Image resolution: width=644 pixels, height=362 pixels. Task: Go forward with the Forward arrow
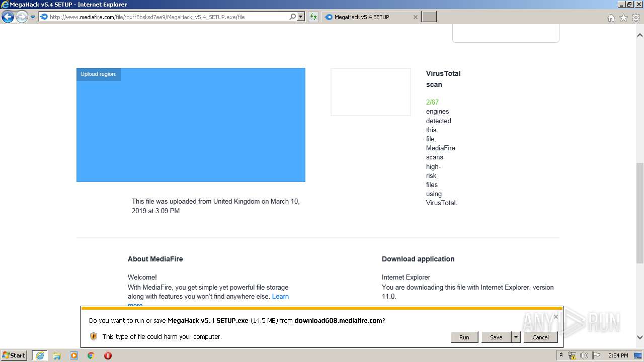click(21, 17)
